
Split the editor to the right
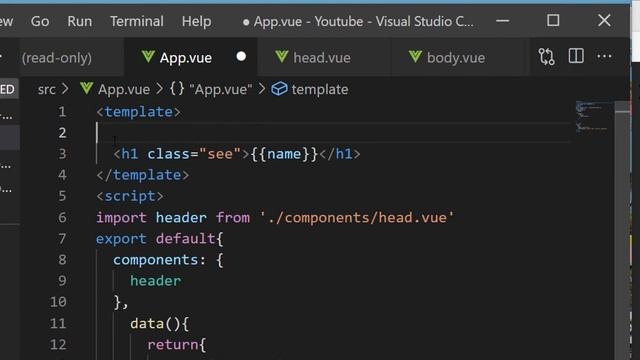point(576,56)
